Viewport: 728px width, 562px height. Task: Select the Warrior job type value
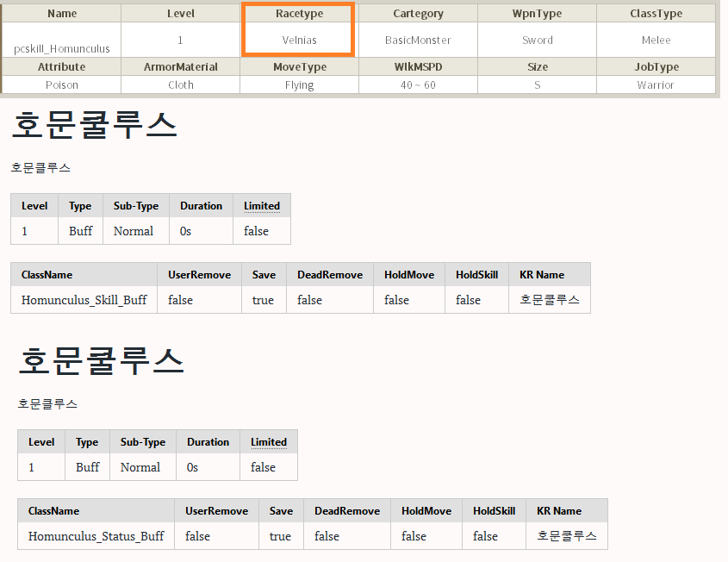tap(656, 85)
